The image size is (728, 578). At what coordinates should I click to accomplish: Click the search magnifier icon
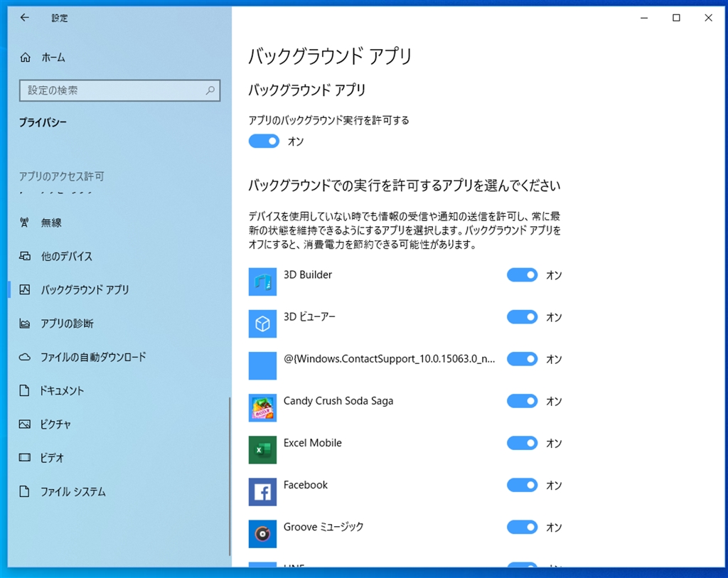[210, 90]
